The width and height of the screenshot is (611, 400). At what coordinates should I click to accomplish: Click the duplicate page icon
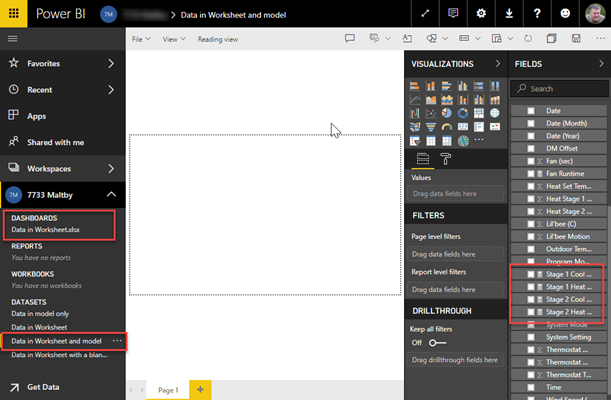[x=551, y=38]
